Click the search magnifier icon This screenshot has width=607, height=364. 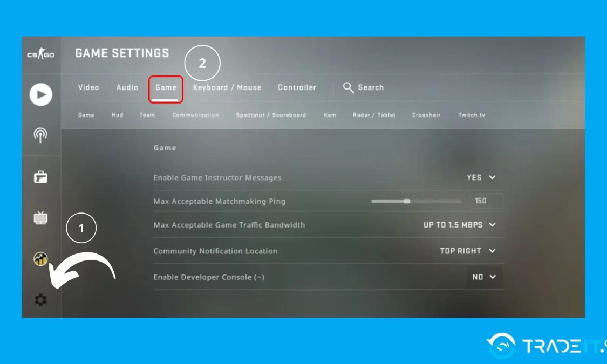(x=348, y=88)
